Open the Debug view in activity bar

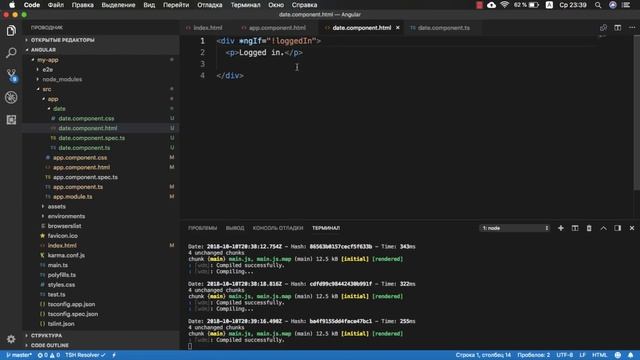(11, 97)
